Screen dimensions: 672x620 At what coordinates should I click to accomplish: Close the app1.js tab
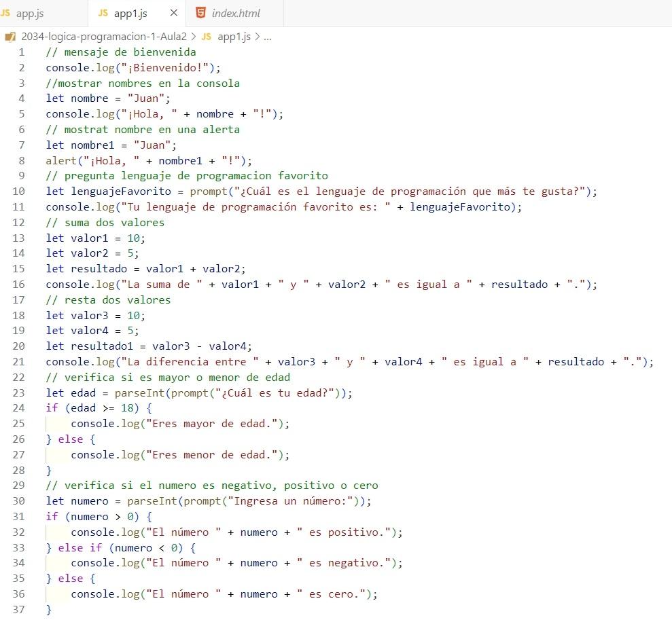173,13
